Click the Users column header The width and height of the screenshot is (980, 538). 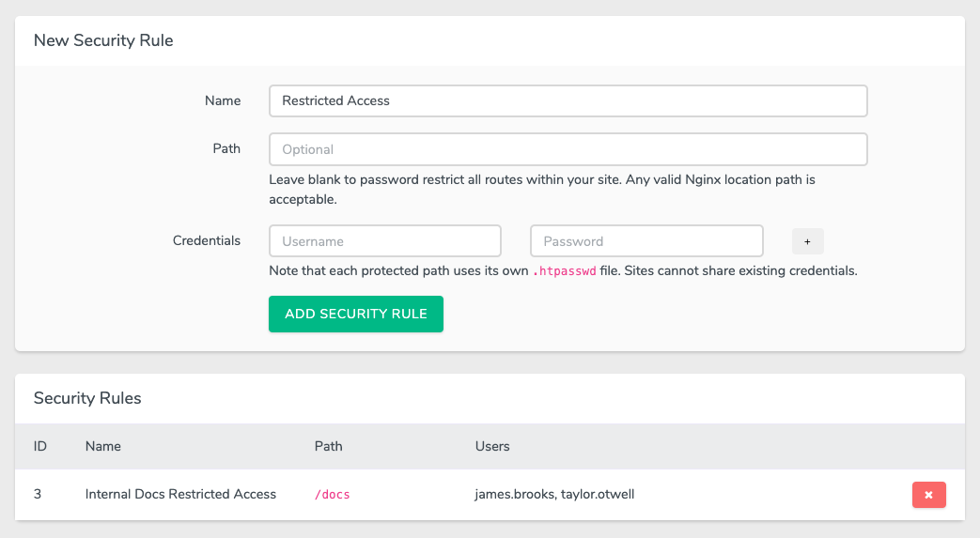click(492, 446)
